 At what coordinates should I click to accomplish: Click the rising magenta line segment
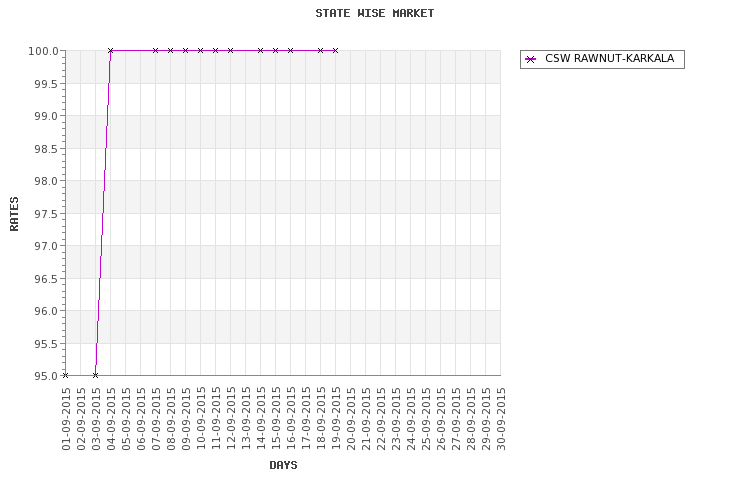coord(103,213)
